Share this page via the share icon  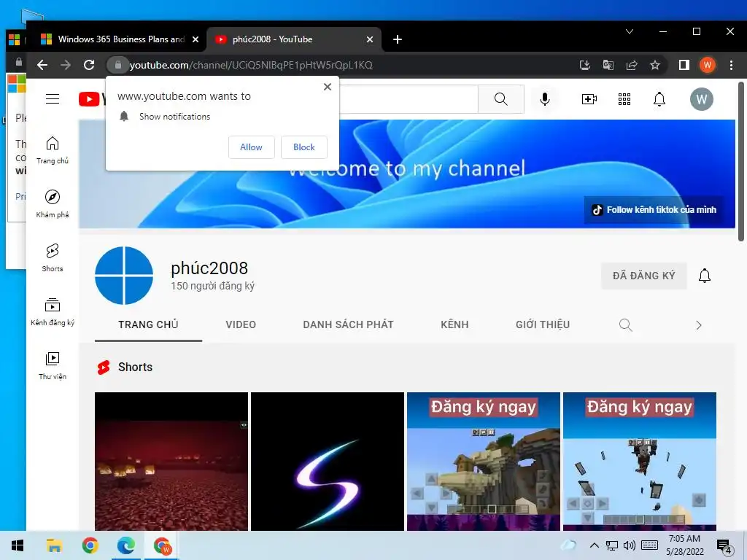coord(632,65)
